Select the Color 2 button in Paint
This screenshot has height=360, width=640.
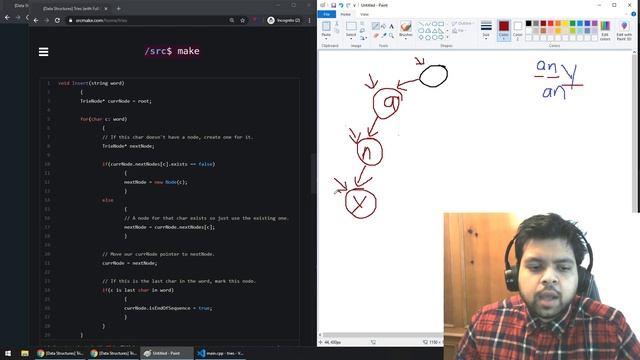click(x=518, y=30)
